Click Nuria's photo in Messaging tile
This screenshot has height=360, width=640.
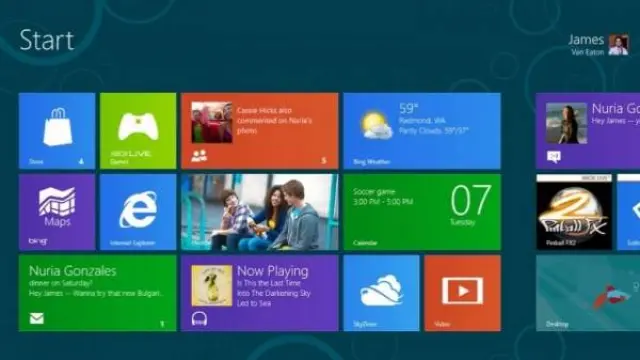(x=567, y=123)
